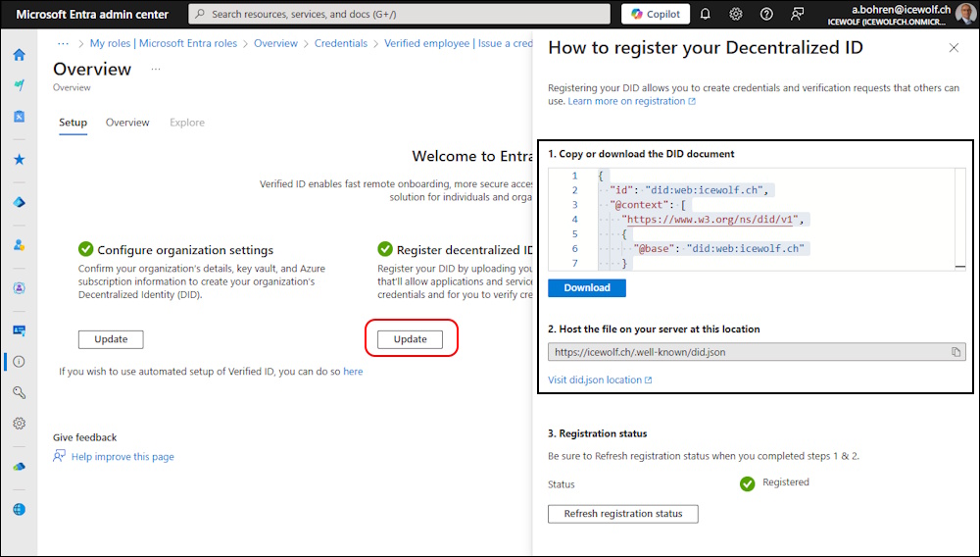Download the DID document

[587, 287]
